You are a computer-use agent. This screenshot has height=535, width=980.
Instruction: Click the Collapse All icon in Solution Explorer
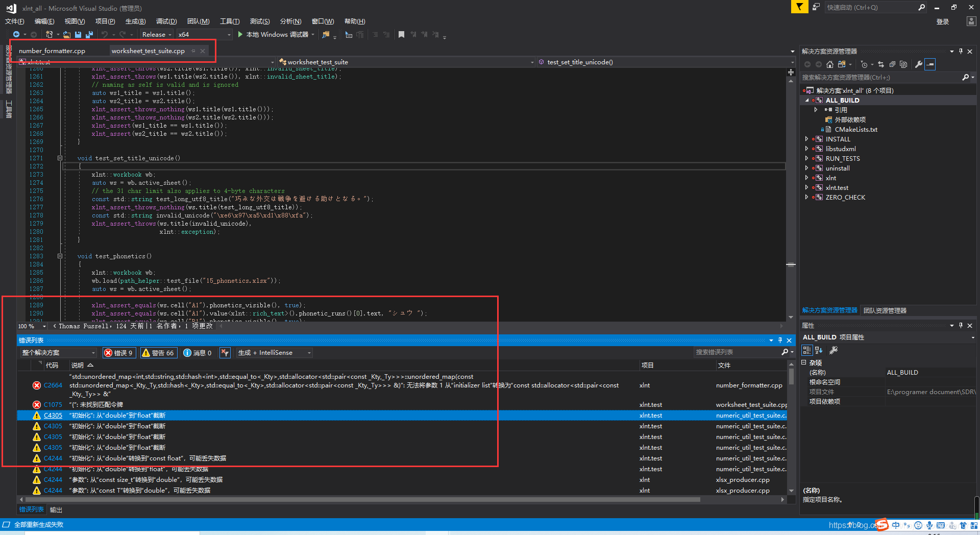(x=893, y=64)
